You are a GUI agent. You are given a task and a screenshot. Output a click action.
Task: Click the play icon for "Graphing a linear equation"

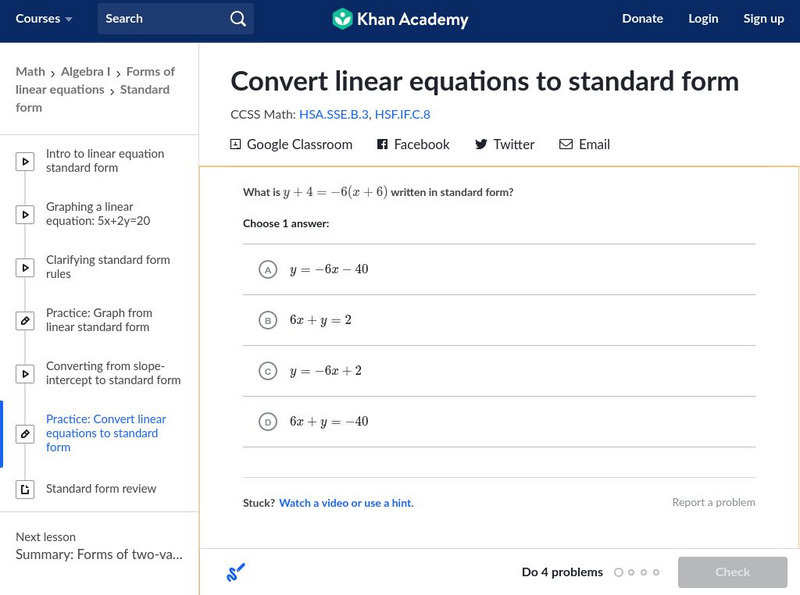coord(24,212)
